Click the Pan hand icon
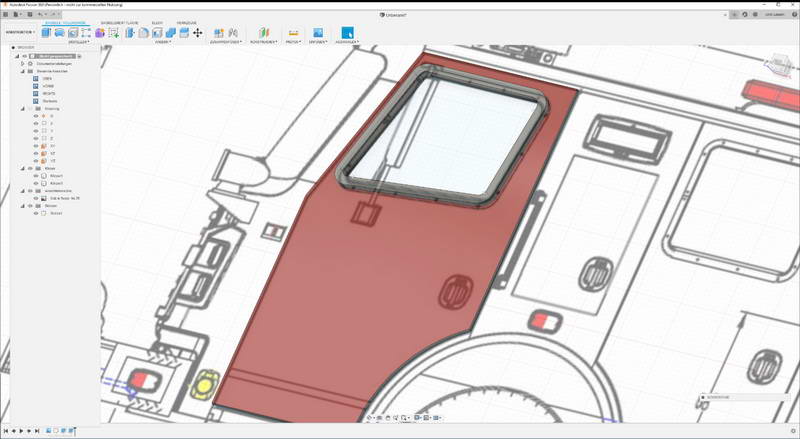Viewport: 800px width, 439px height. point(388,418)
